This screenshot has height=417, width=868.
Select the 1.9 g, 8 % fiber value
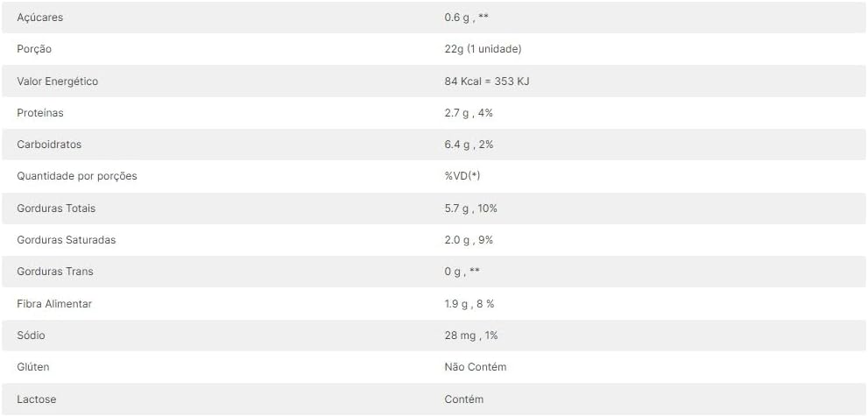(469, 303)
